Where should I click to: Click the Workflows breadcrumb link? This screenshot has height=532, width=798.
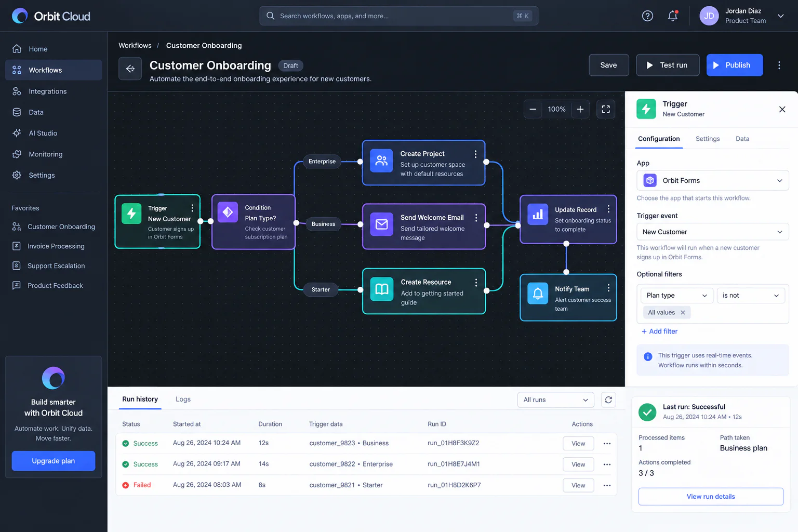click(135, 46)
